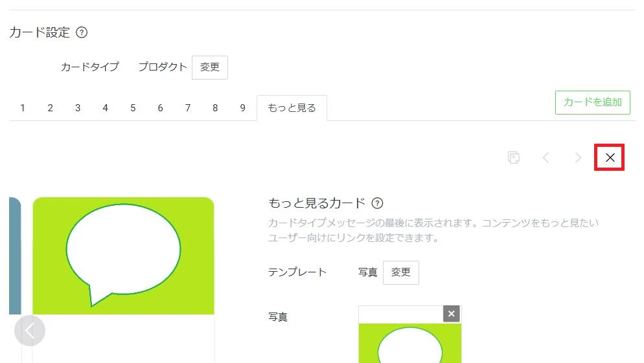The height and width of the screenshot is (363, 644).
Task: Remove the uploaded photo with gray X
Action: coord(452,314)
